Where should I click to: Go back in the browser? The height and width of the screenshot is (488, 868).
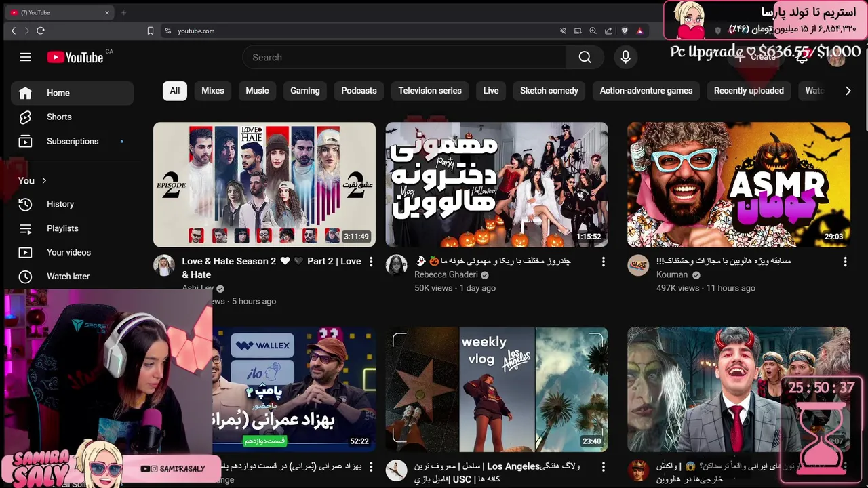pyautogui.click(x=14, y=30)
